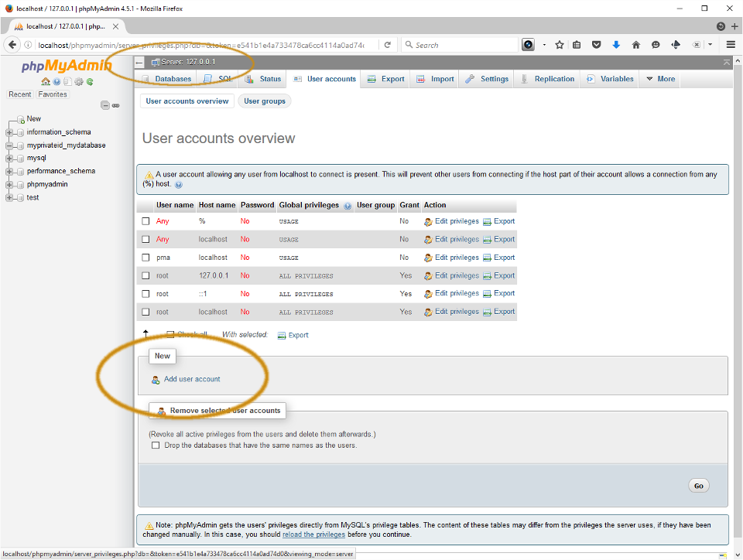Click the round dark toolbar extension icon
743x560 pixels.
[x=528, y=45]
